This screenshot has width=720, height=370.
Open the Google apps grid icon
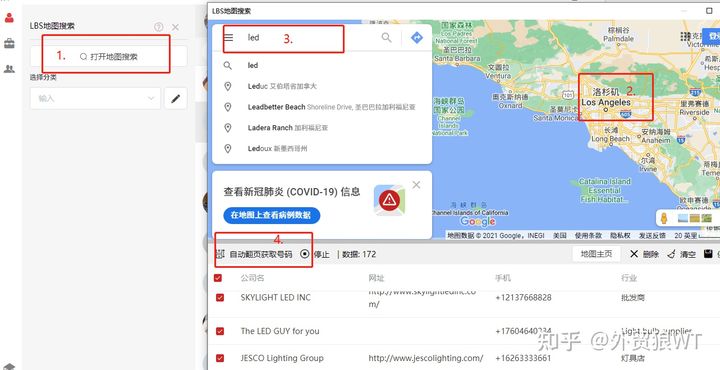pyautogui.click(x=686, y=37)
